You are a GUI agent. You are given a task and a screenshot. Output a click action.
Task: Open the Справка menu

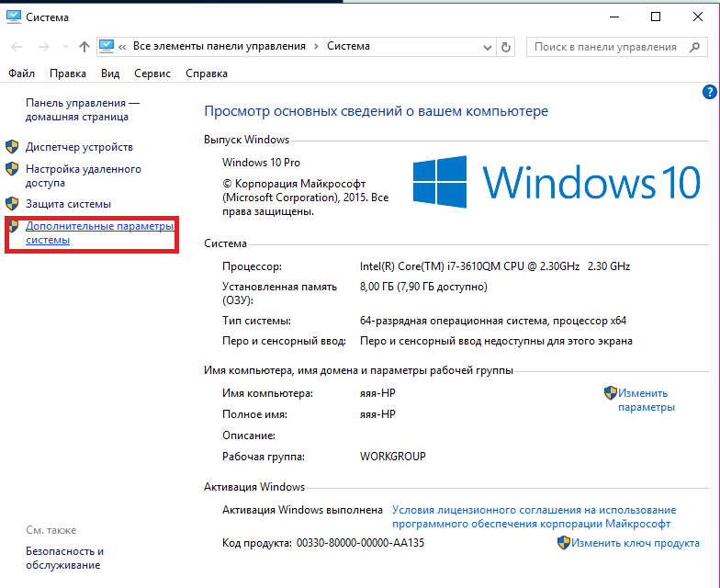207,73
